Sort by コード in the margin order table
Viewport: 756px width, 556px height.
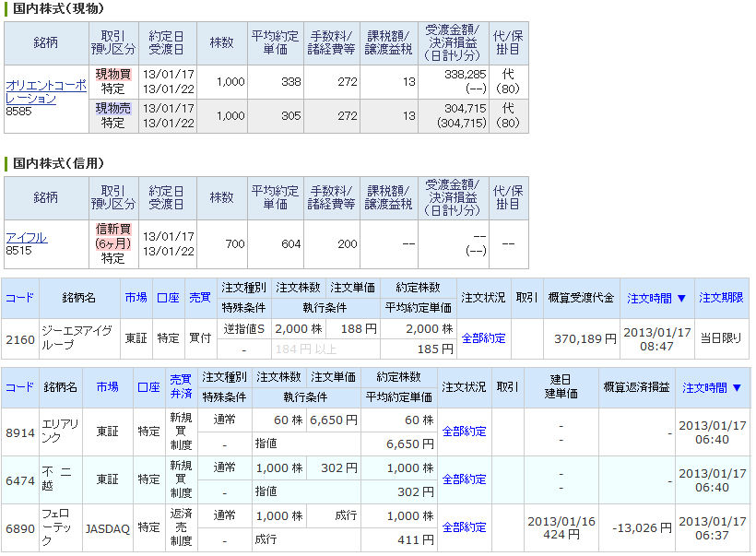pos(19,387)
